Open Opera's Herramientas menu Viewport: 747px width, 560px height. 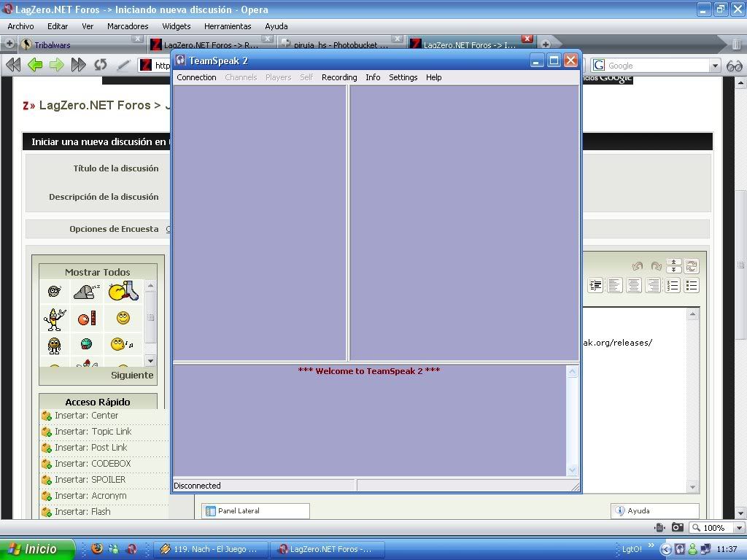pos(228,26)
